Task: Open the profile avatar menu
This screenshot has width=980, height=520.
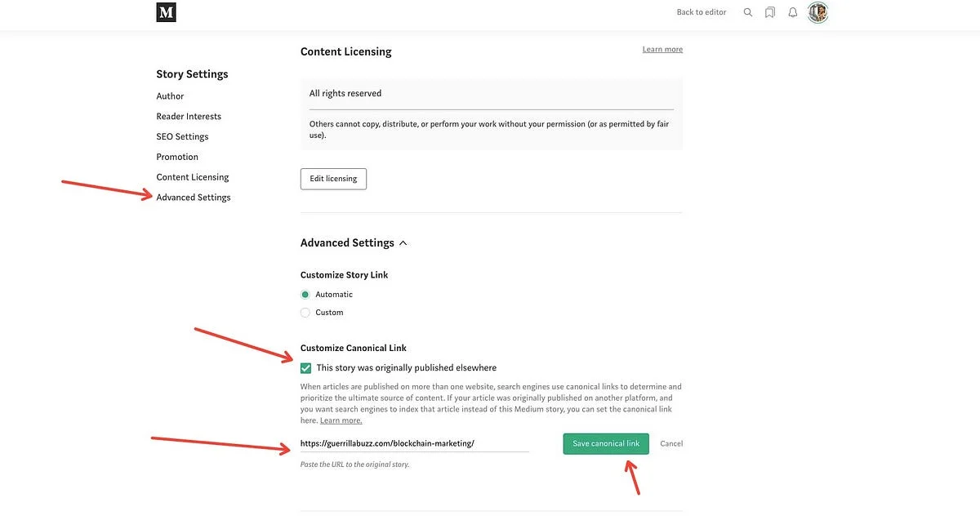Action: coord(817,11)
